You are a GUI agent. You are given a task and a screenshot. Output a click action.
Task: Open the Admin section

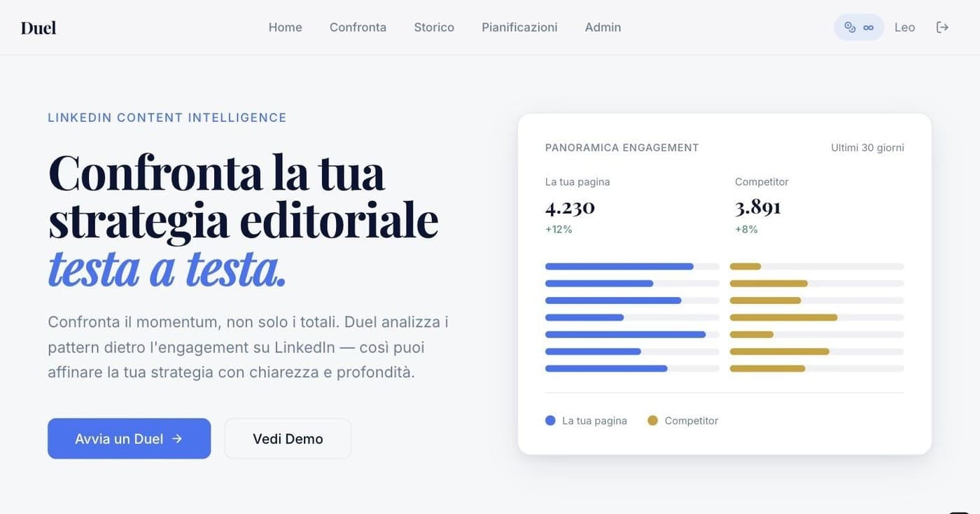pos(603,27)
